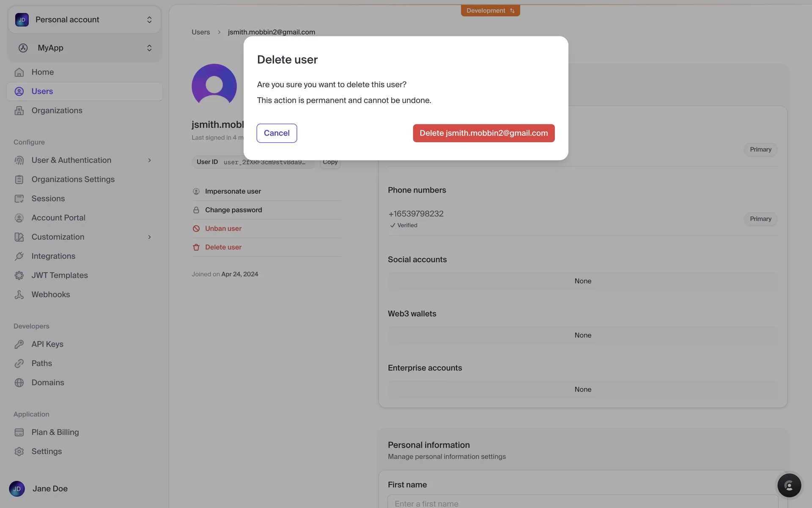The height and width of the screenshot is (508, 812).
Task: Cancel the delete user dialog
Action: click(x=277, y=133)
